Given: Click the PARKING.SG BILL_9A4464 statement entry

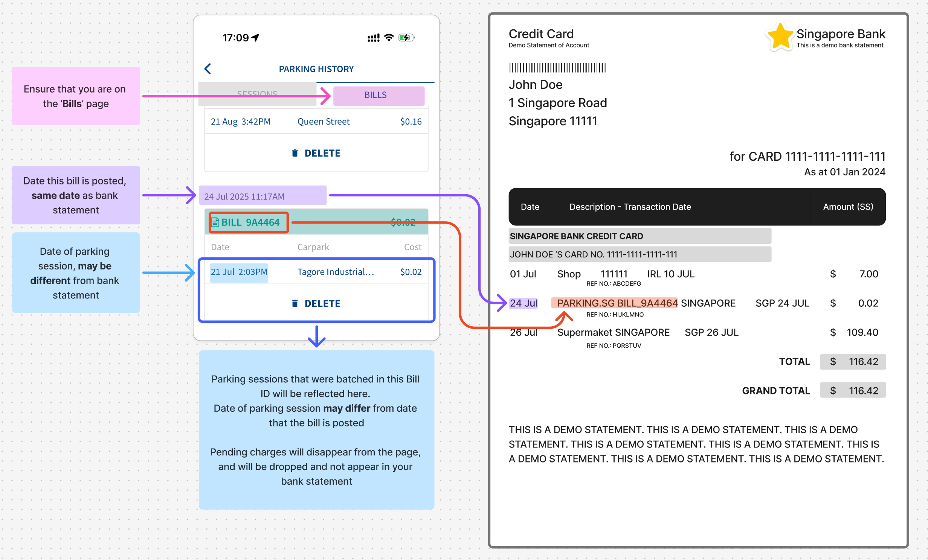Looking at the screenshot, I should [615, 303].
